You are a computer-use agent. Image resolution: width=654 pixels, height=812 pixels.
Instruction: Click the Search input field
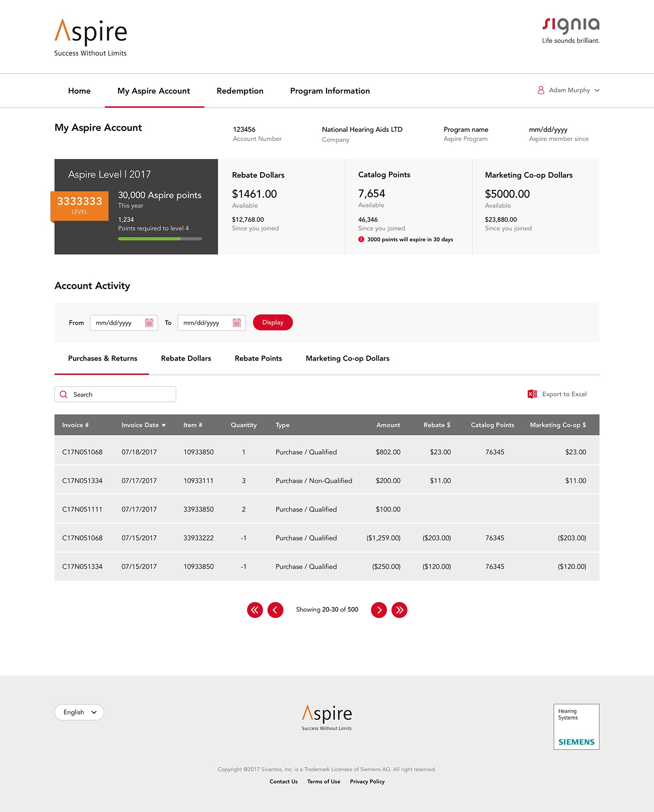pos(115,394)
